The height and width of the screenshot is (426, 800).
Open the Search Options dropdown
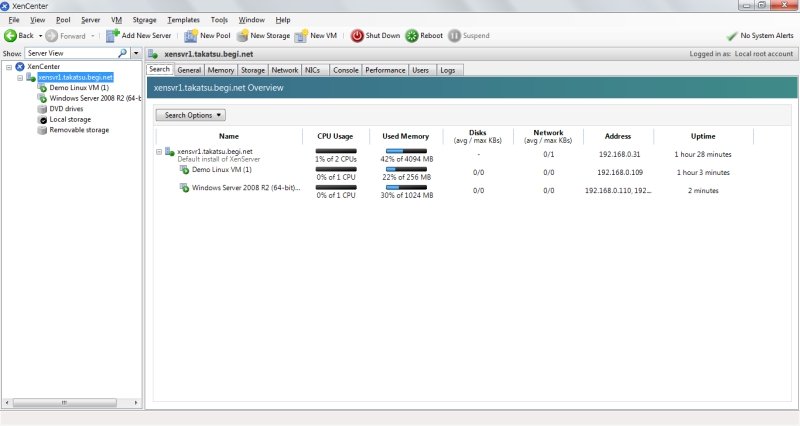click(191, 115)
